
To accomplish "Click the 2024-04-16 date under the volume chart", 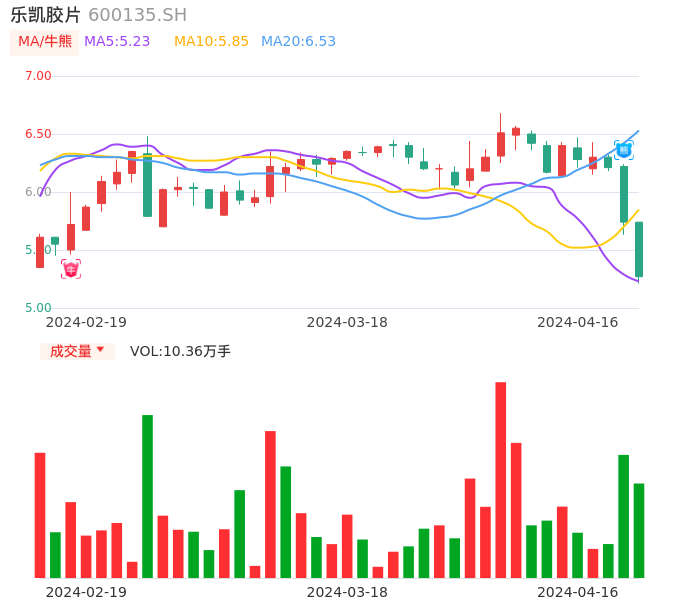I will 578,592.
